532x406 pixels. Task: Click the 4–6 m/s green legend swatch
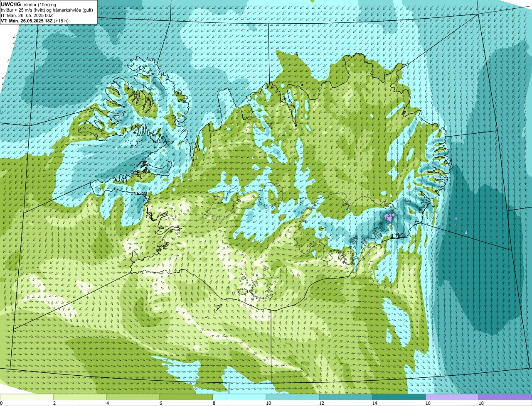click(x=133, y=397)
